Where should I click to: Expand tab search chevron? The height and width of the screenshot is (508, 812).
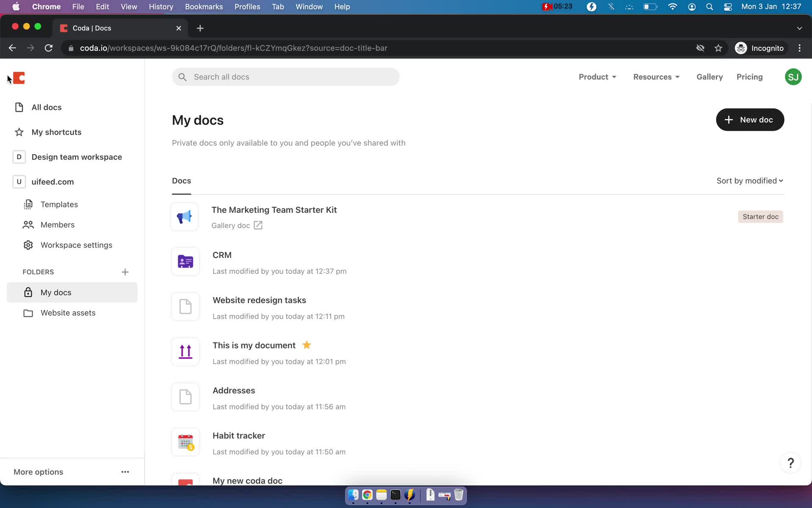(x=799, y=28)
